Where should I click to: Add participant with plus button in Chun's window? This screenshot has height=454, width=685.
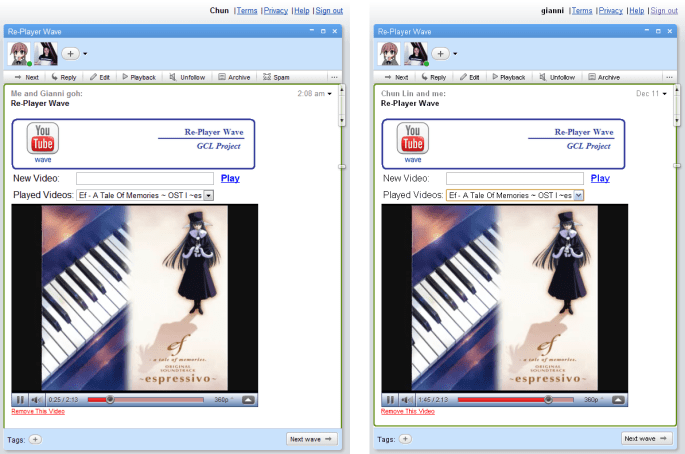(70, 53)
